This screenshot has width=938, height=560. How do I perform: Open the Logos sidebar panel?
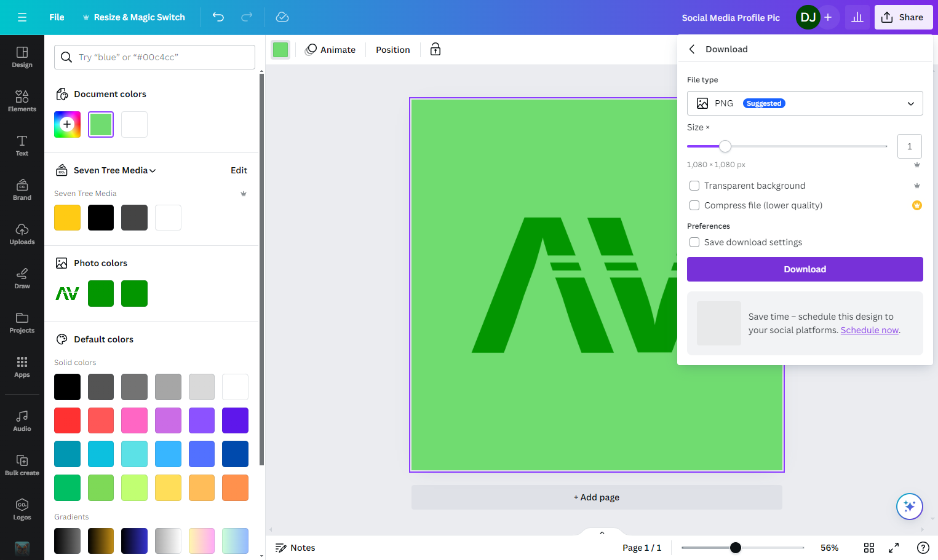coord(22,510)
